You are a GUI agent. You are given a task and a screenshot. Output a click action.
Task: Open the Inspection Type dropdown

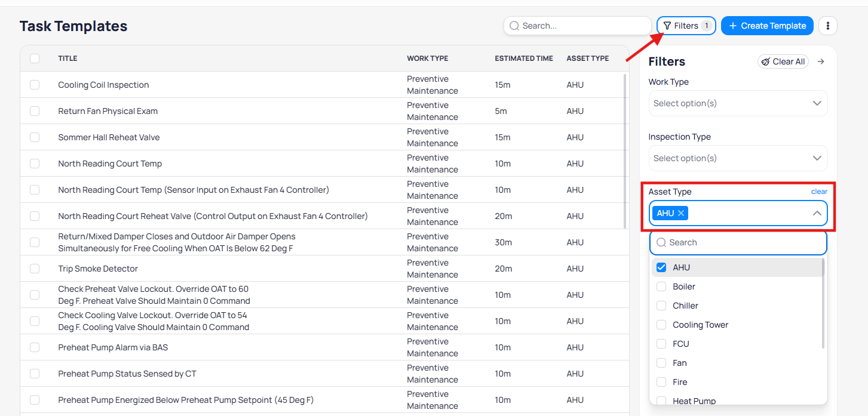point(738,158)
